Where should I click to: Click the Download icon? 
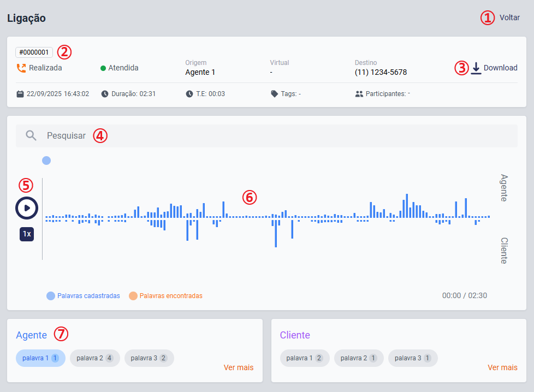coord(476,68)
